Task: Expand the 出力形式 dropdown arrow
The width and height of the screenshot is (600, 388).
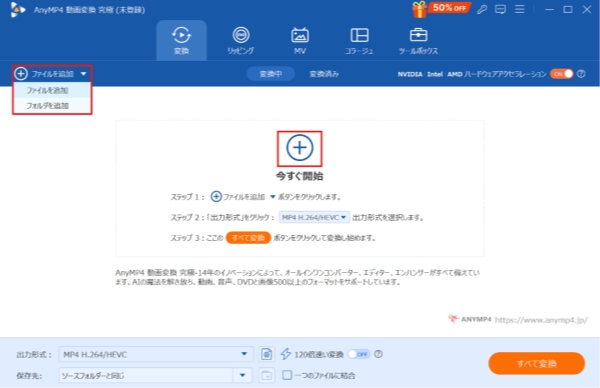Action: click(244, 354)
